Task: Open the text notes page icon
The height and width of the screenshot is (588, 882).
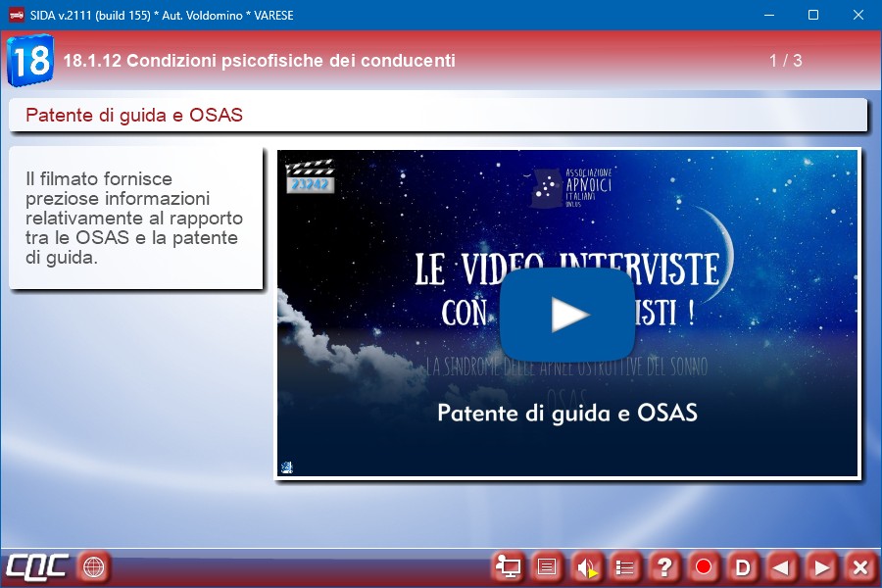Action: (547, 566)
